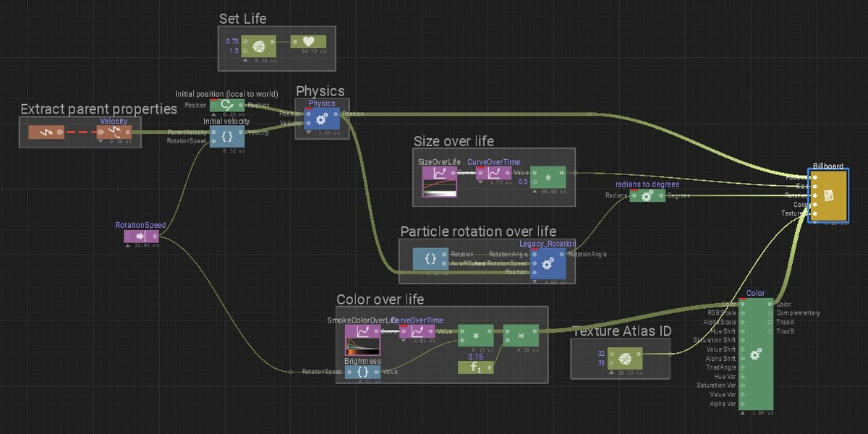868x434 pixels.
Task: Click the gear icon in radians to degrees node
Action: tap(647, 195)
